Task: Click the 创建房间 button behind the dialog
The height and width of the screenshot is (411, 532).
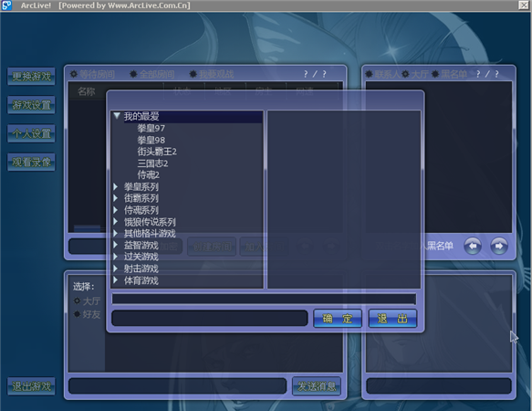Action: pos(212,247)
